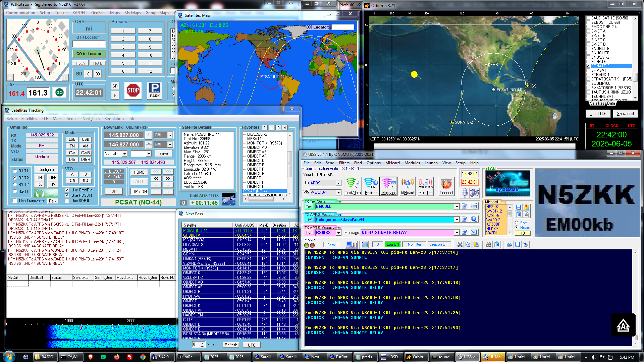This screenshot has width=644, height=362.
Task: Switch to Data tab in Orbitron
Action: pos(611,103)
